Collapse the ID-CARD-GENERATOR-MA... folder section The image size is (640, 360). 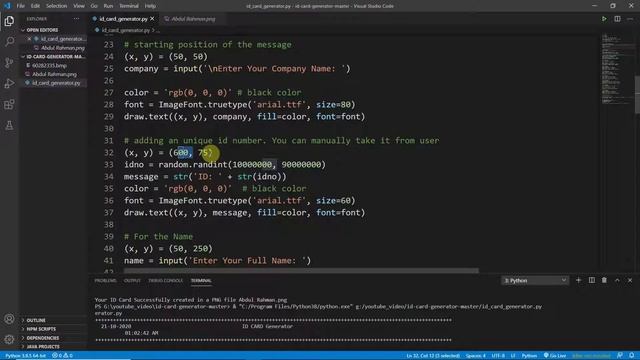point(54,57)
